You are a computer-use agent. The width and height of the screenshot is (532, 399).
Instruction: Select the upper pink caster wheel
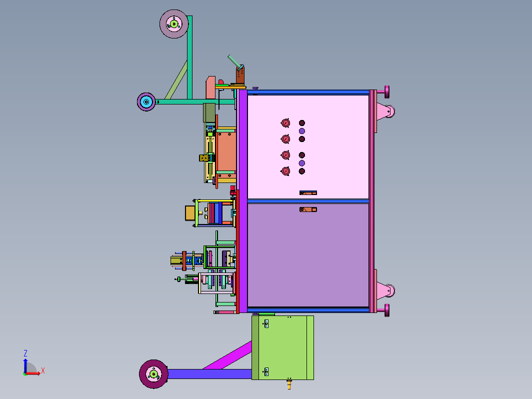click(x=386, y=111)
